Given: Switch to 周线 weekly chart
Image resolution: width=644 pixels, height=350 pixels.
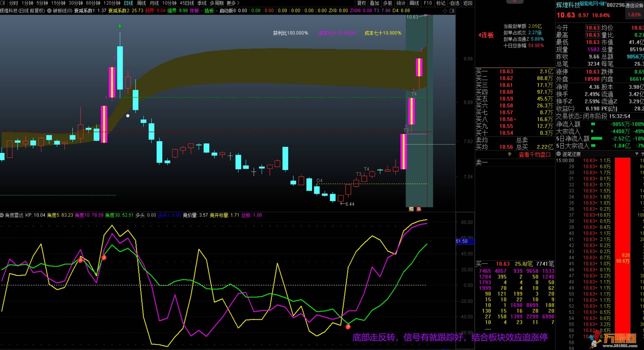Looking at the screenshot, I should coord(141,3).
